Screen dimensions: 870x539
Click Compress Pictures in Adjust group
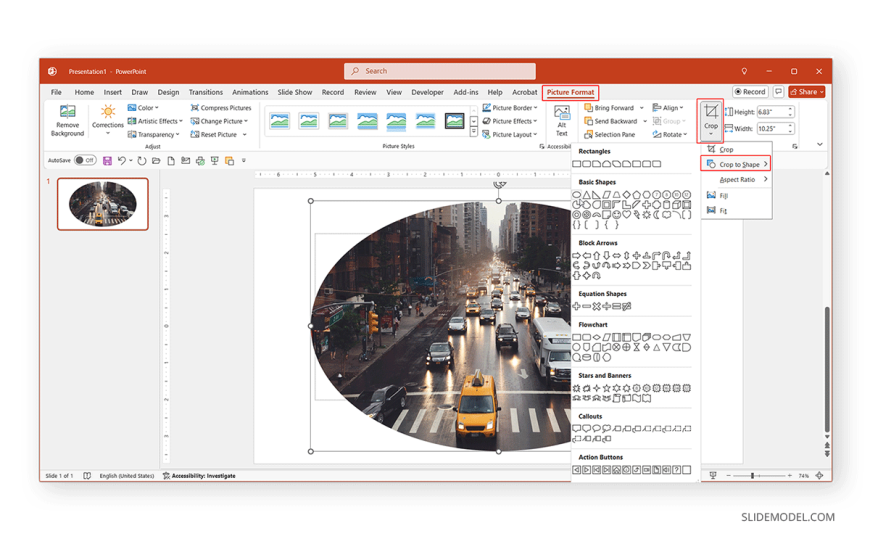coord(221,108)
